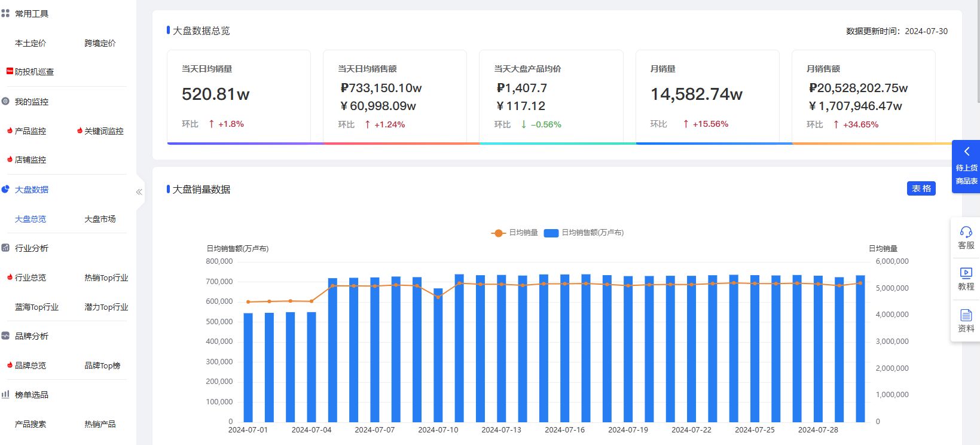Click the 我的监控 target icon
This screenshot has width=980, height=445.
coord(5,102)
